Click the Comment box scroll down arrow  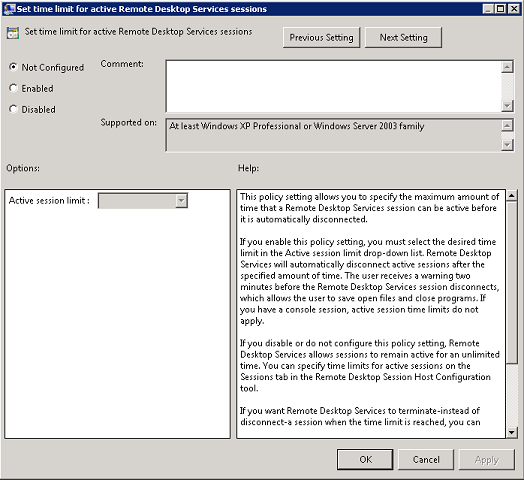(507, 106)
